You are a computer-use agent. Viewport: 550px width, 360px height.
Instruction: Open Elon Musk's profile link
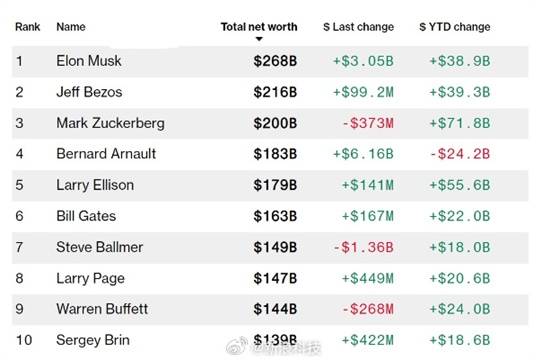[x=89, y=61]
